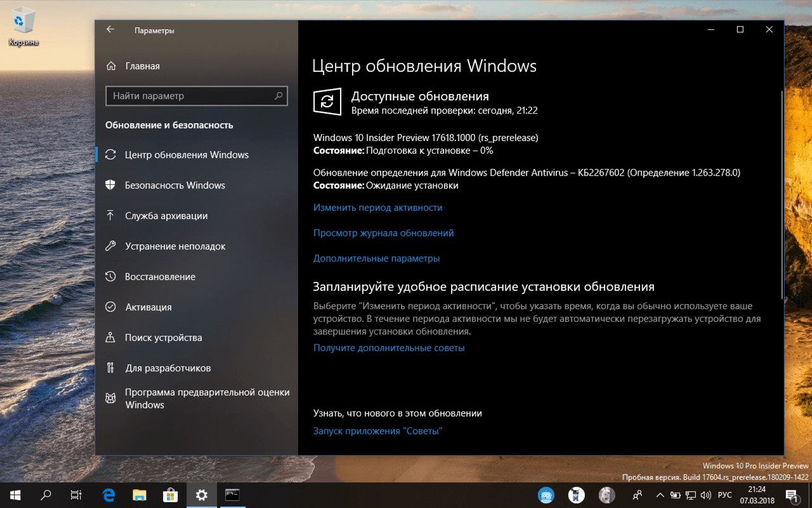Open the Windows Start menu
This screenshot has width=812, height=508.
(x=15, y=495)
